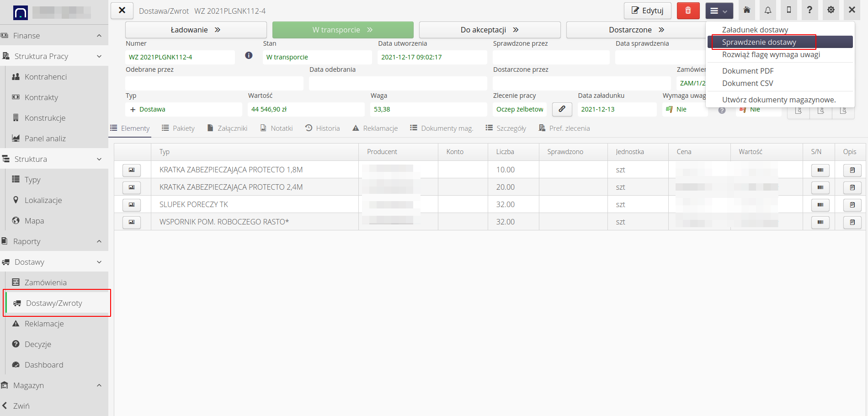The width and height of the screenshot is (868, 416).
Task: Click the info icon next to Numer
Action: tap(249, 55)
